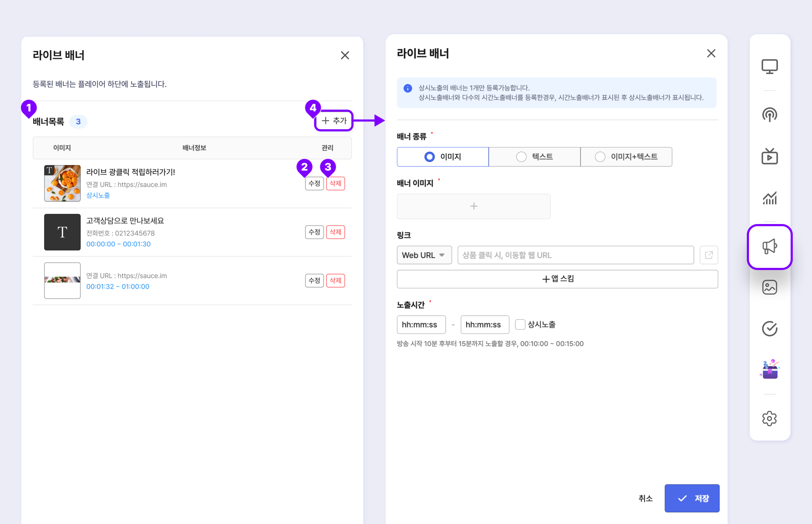Tick the 상시노출 checkbox

click(520, 325)
